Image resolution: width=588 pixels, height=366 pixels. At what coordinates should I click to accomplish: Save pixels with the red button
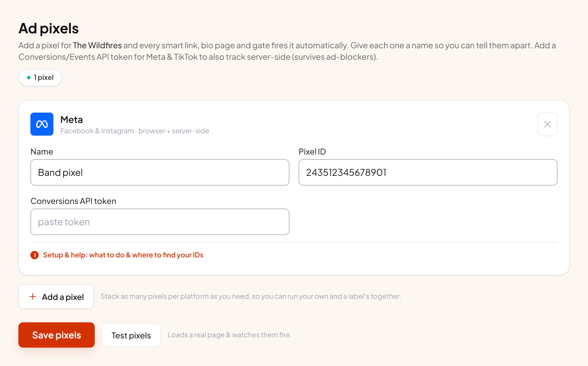(57, 335)
